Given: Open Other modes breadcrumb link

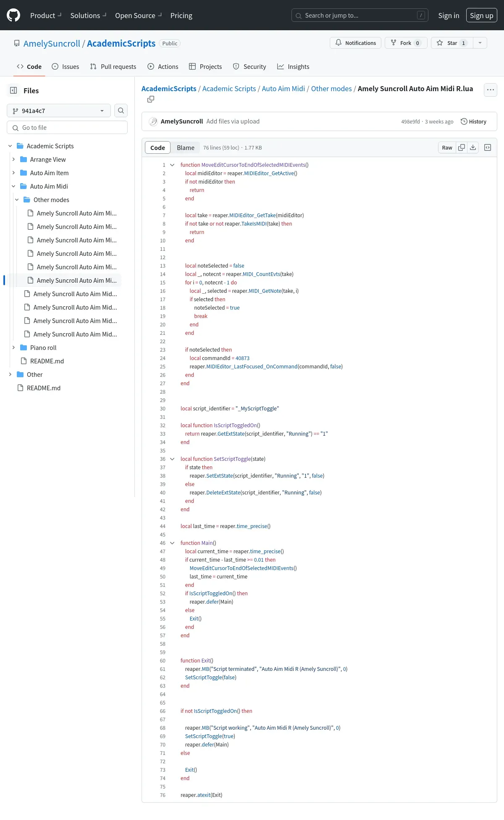Looking at the screenshot, I should [x=331, y=89].
